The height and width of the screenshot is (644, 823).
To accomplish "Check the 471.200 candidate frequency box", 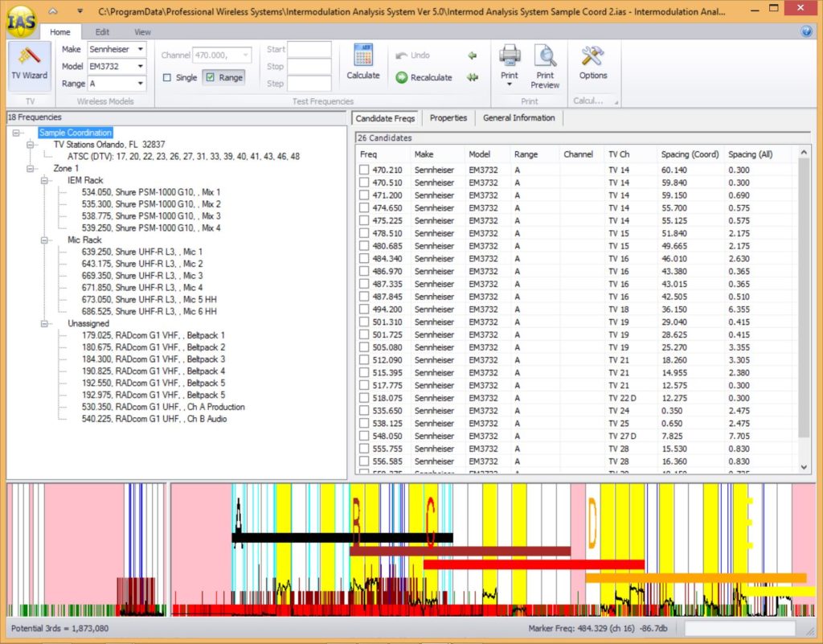I will click(x=364, y=195).
